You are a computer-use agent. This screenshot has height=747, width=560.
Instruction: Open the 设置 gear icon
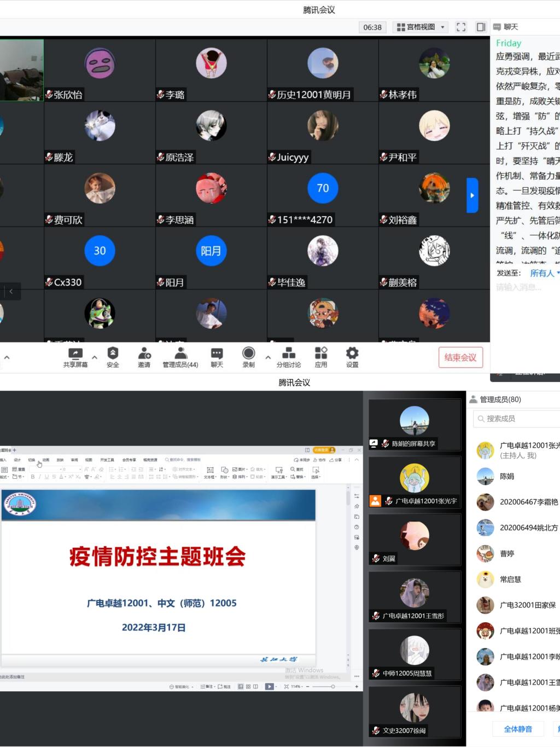pos(352,357)
